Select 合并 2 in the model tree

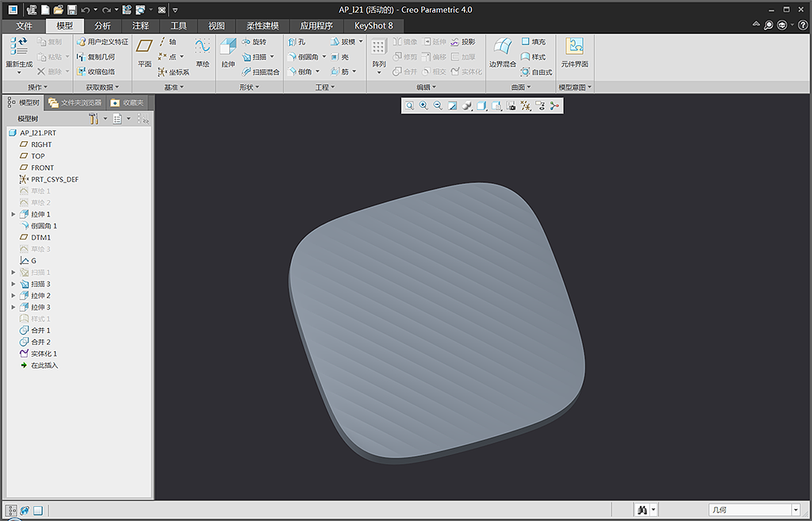pyautogui.click(x=35, y=343)
